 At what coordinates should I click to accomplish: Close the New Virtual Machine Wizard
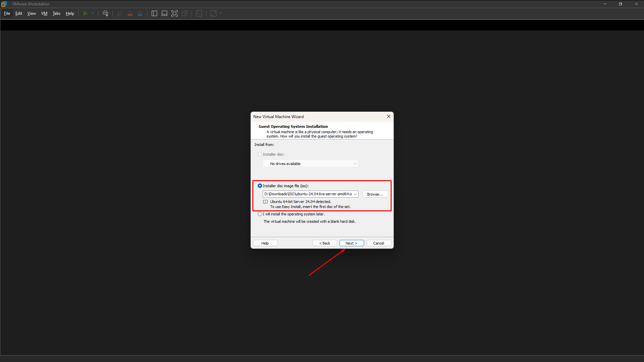pyautogui.click(x=388, y=117)
